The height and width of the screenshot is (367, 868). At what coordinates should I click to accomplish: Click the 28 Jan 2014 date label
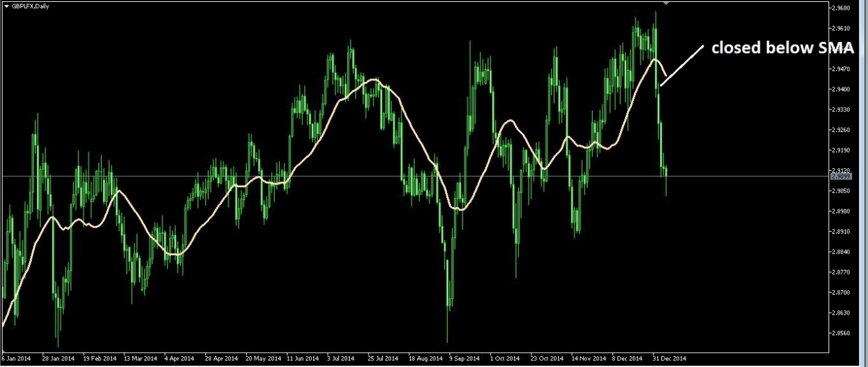[58, 358]
